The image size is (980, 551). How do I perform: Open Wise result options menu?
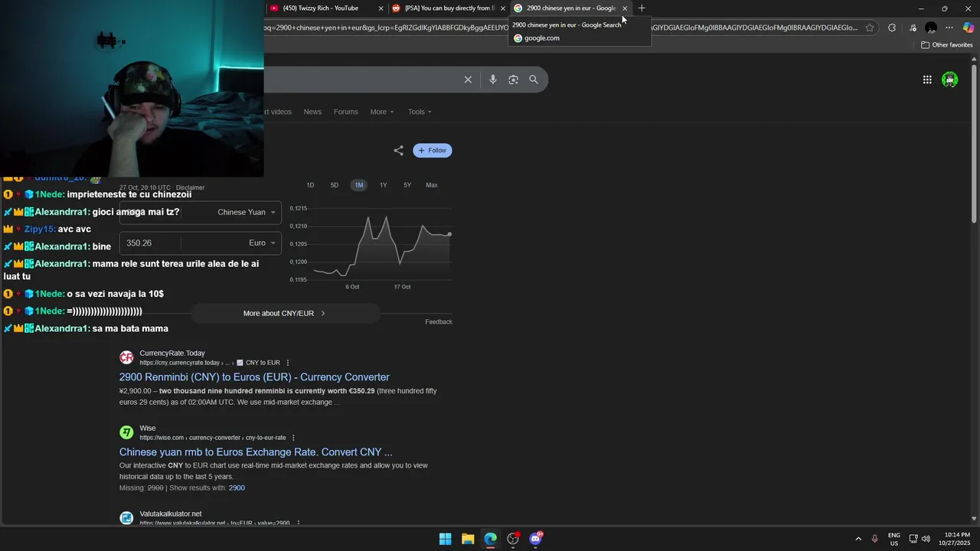(x=293, y=438)
